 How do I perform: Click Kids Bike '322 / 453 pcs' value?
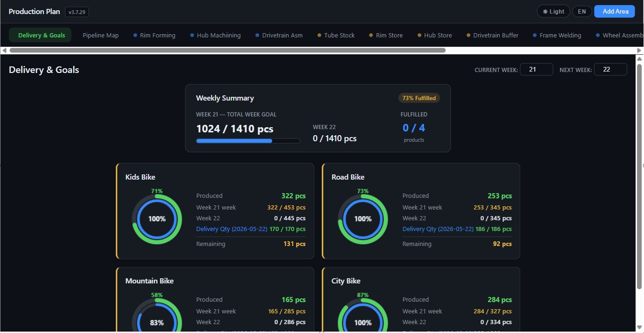[x=287, y=208]
